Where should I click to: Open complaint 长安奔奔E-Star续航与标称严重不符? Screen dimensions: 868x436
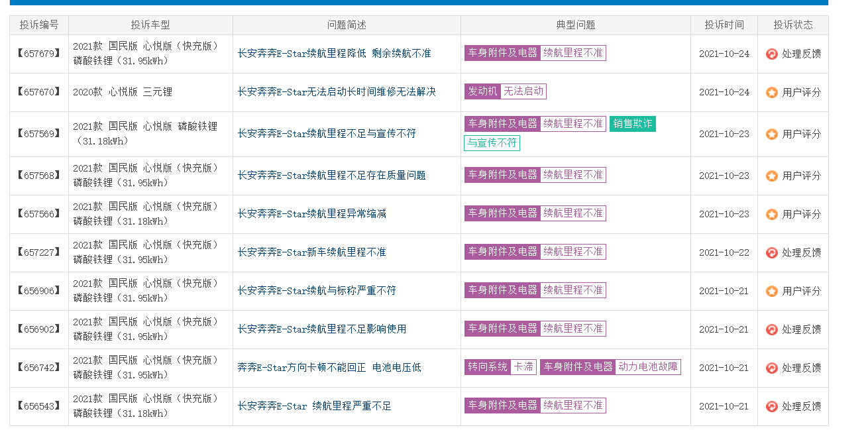click(317, 290)
